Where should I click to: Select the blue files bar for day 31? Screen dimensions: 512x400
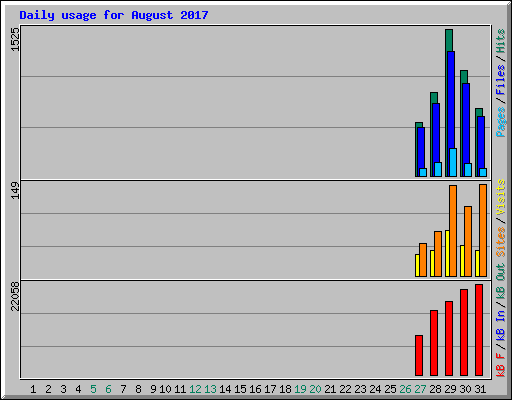click(x=481, y=142)
